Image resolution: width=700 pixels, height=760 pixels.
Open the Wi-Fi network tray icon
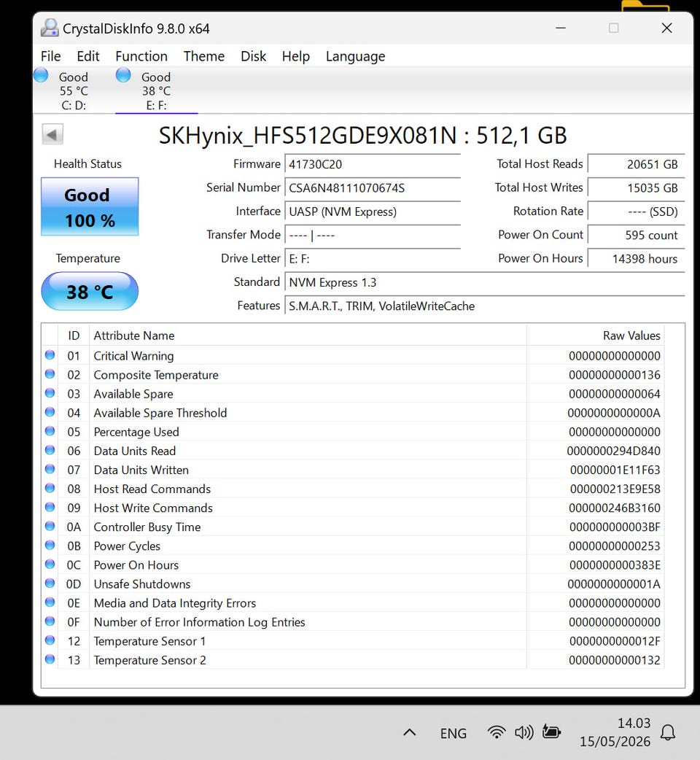click(x=497, y=732)
